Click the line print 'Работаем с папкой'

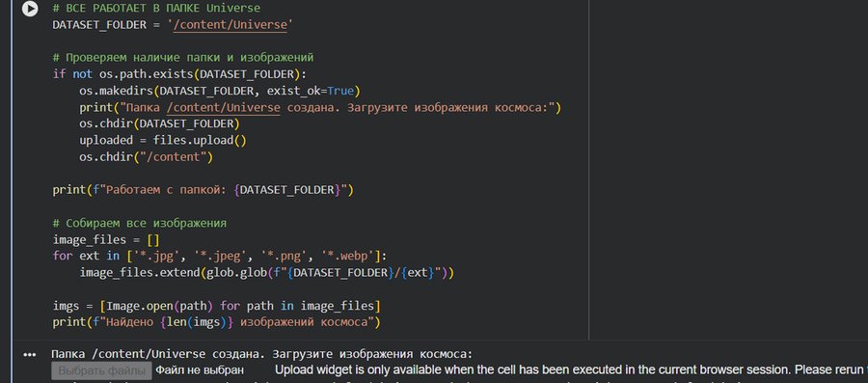click(203, 190)
